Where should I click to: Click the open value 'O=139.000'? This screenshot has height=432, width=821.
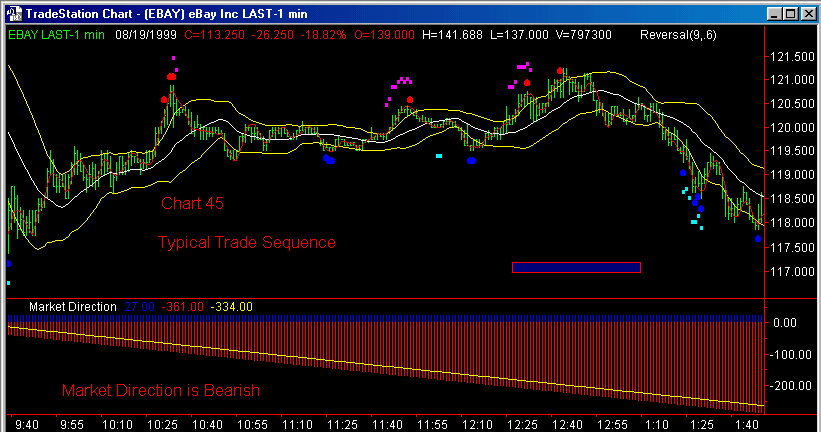pyautogui.click(x=384, y=35)
